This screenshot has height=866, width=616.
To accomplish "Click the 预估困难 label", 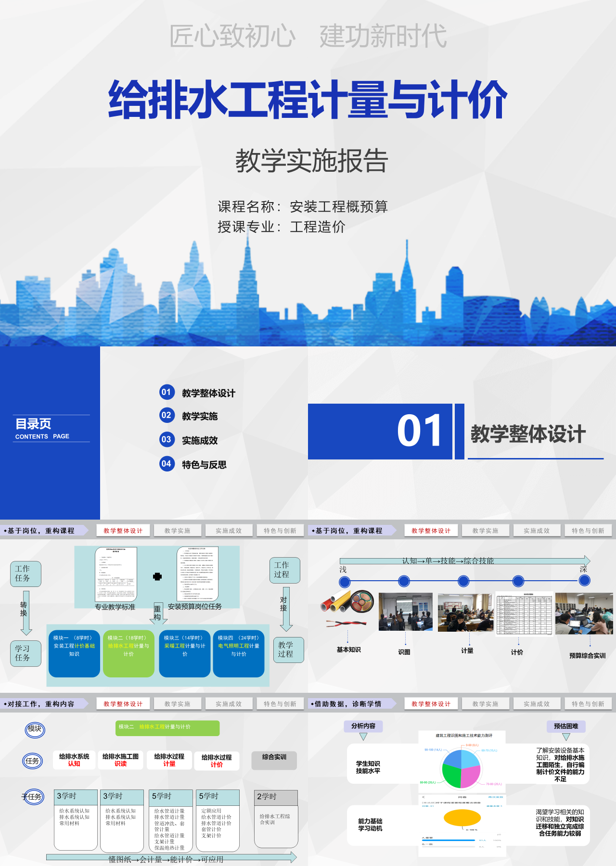I will coord(566,726).
